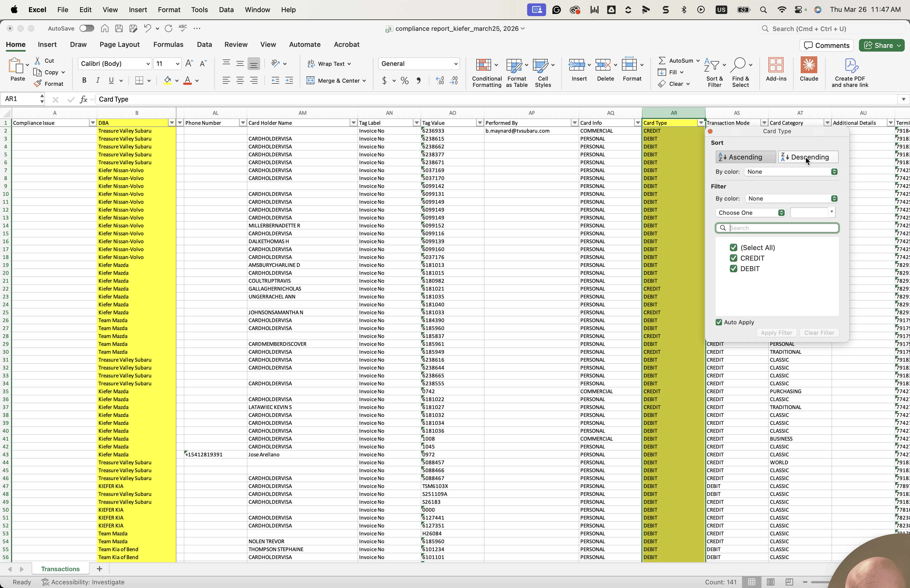Click the percent style icon
This screenshot has height=588, width=910.
pyautogui.click(x=404, y=81)
